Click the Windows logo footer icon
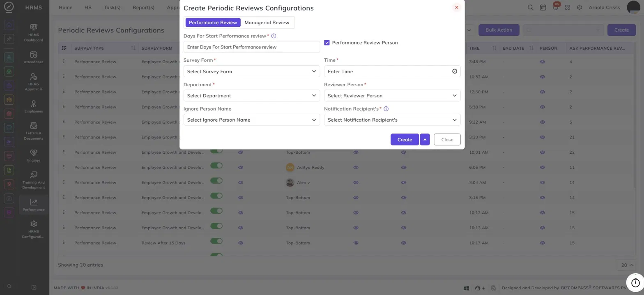The image size is (644, 295). [467, 288]
